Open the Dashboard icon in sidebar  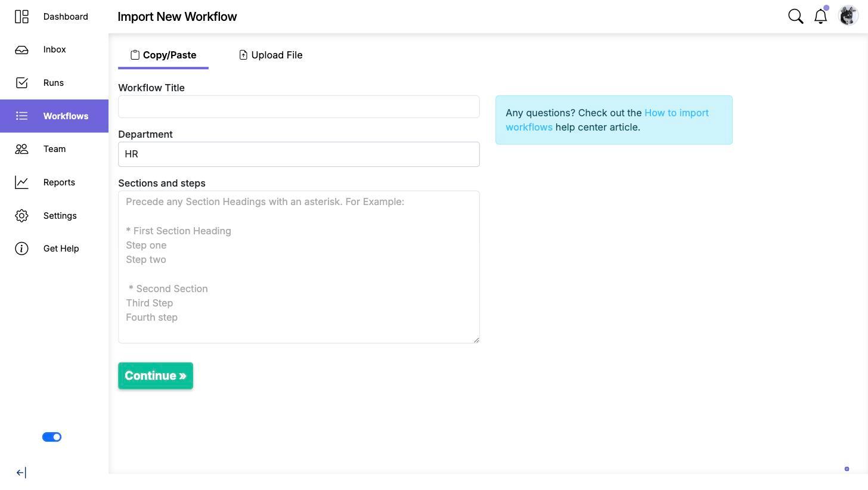[x=21, y=17]
